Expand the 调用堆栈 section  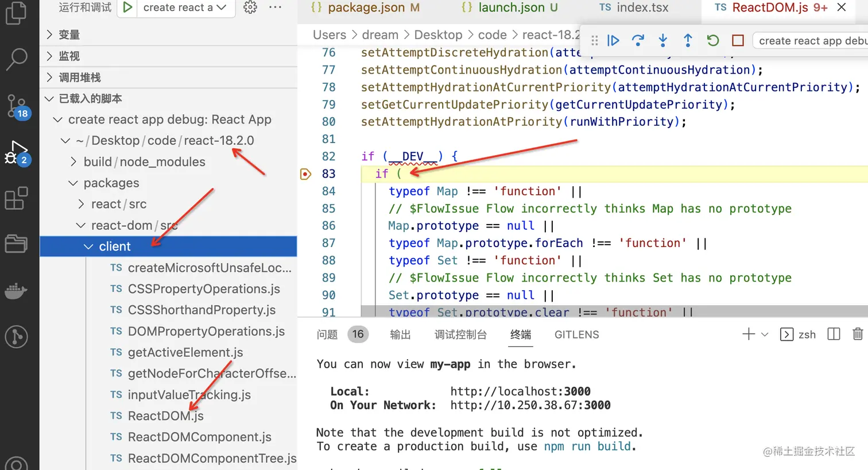[168, 78]
